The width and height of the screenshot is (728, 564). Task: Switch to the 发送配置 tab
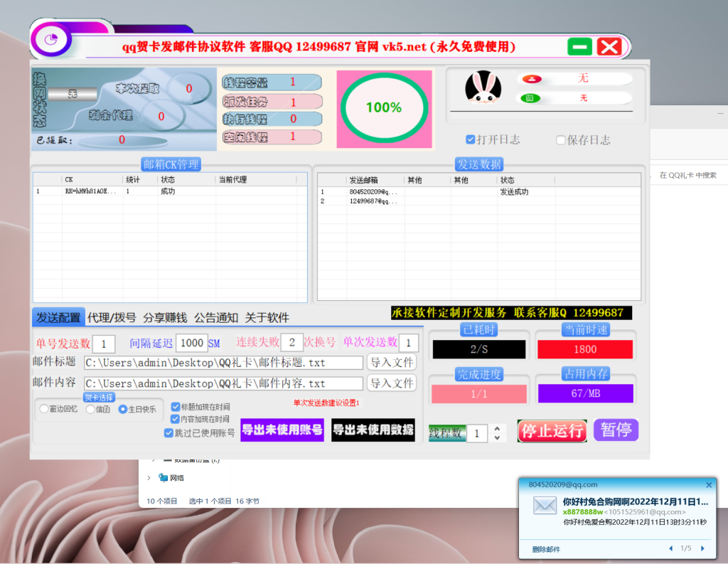point(58,317)
